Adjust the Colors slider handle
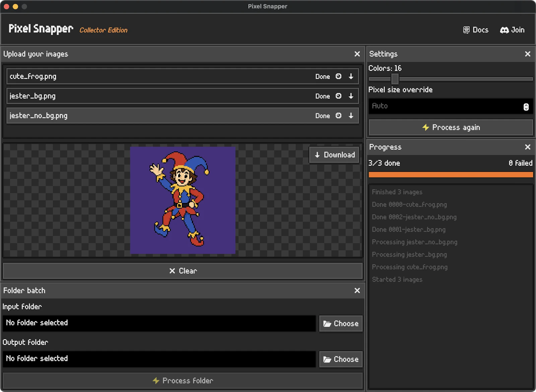Screen dimensions: 536x392 (395, 79)
